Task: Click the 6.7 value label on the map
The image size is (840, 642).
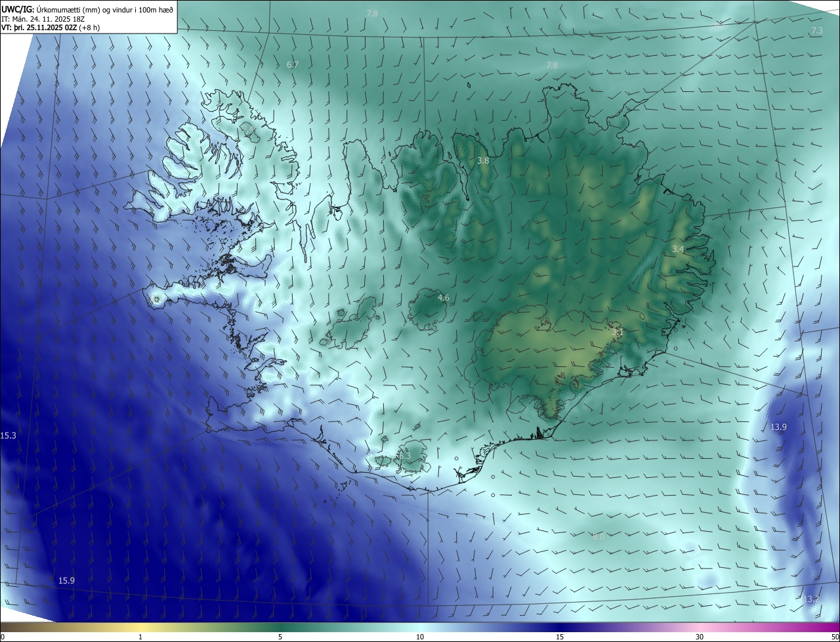Action: pyautogui.click(x=293, y=65)
